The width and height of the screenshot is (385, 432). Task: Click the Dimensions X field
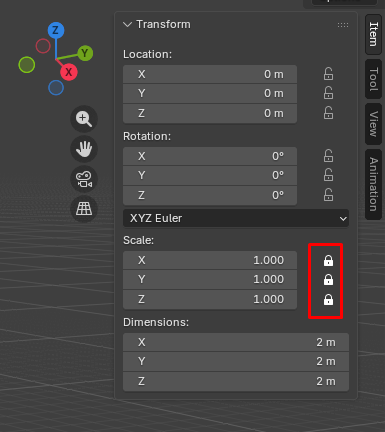coord(236,342)
